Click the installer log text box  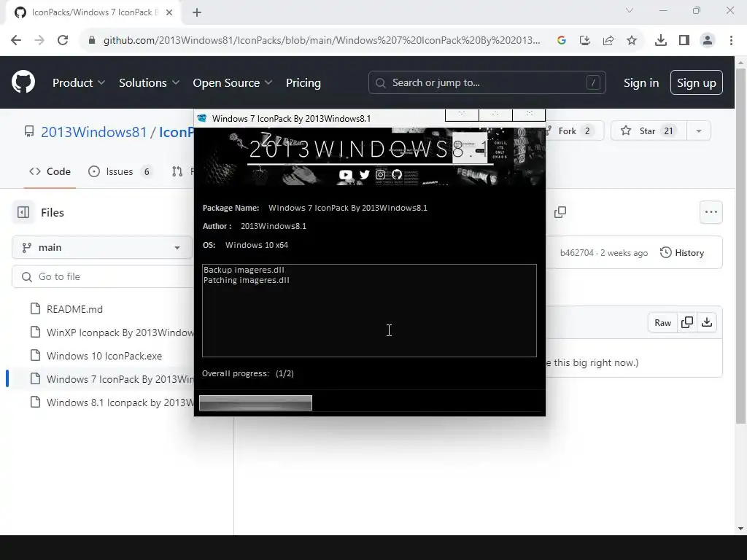(x=369, y=311)
